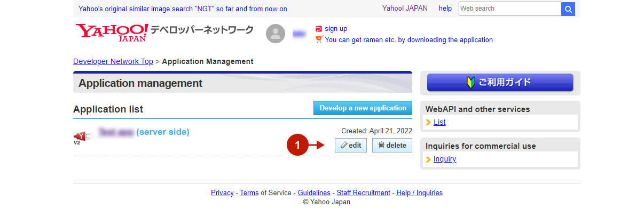Open the commercial use inquiry link
The image size is (644, 217).
coord(445,159)
